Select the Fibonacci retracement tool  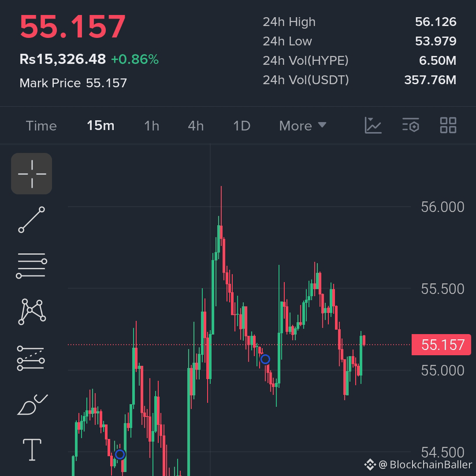click(x=31, y=358)
